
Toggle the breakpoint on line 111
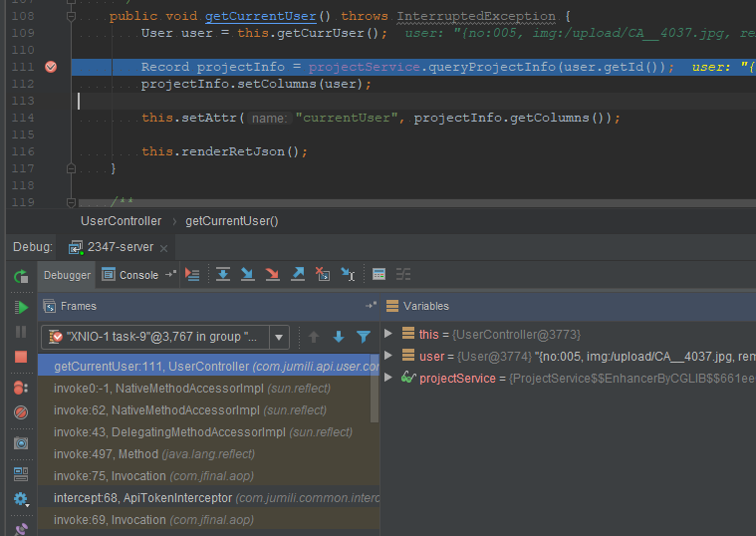click(x=51, y=67)
